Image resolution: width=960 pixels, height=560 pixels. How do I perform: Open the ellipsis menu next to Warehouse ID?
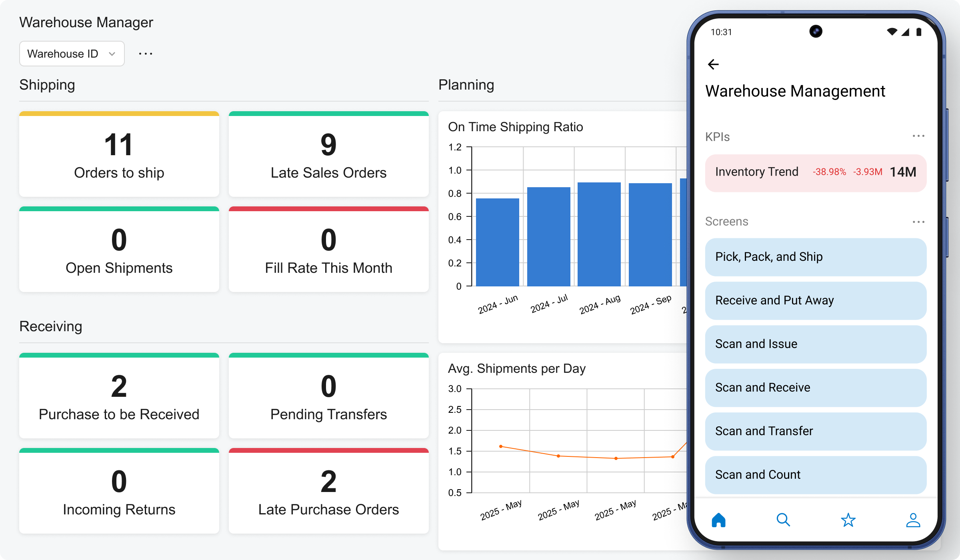click(x=146, y=53)
